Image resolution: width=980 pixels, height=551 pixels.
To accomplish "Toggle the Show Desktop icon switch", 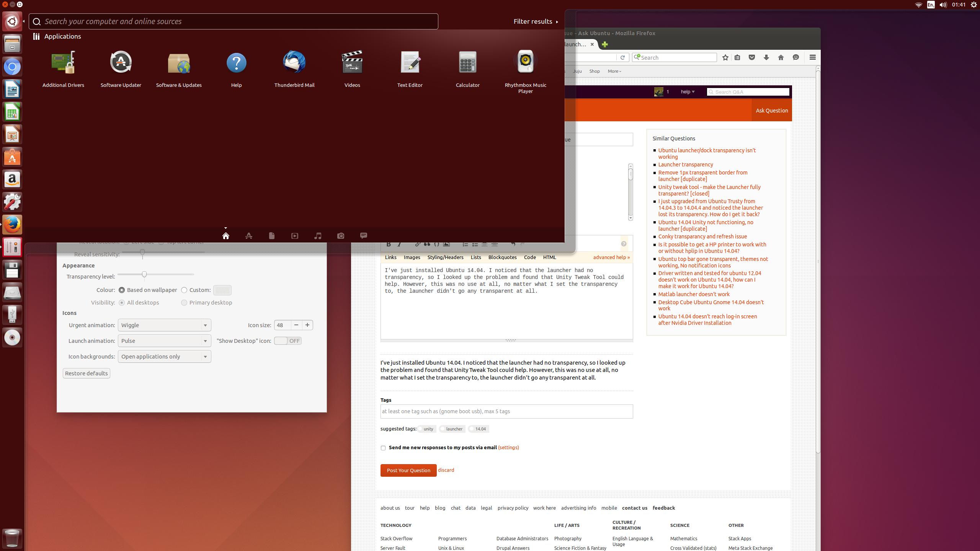I will point(288,341).
